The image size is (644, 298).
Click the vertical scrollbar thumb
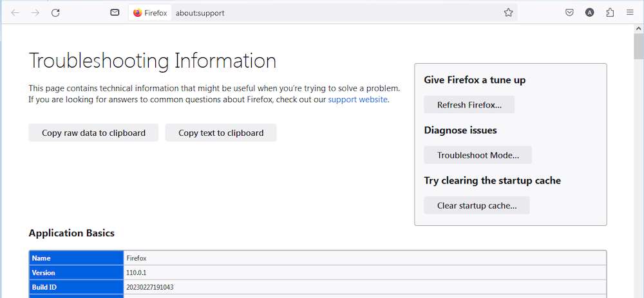pos(639,47)
